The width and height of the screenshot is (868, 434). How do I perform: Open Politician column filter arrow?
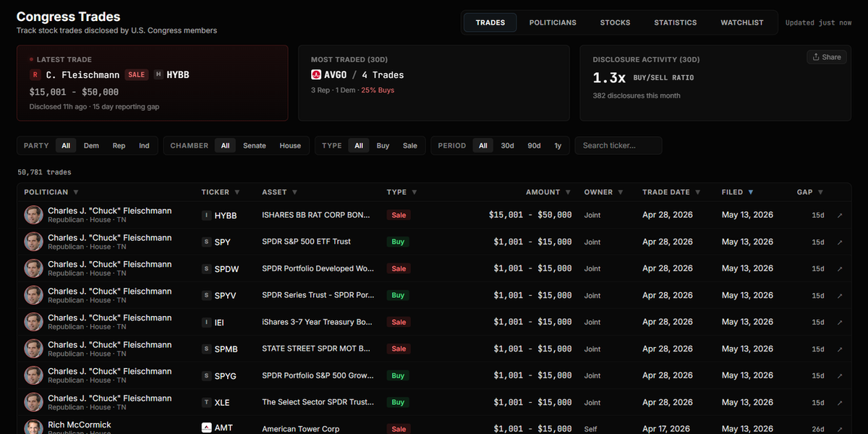pyautogui.click(x=75, y=192)
